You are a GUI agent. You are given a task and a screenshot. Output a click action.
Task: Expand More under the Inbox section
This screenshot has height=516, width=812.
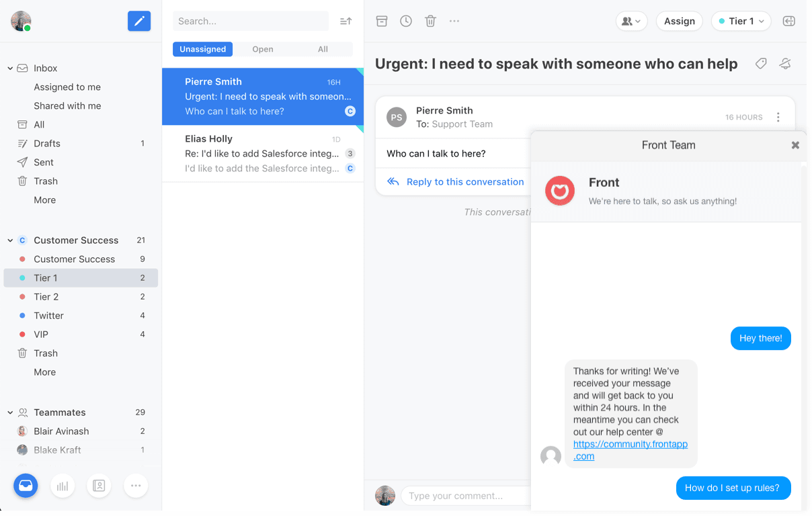(x=45, y=200)
